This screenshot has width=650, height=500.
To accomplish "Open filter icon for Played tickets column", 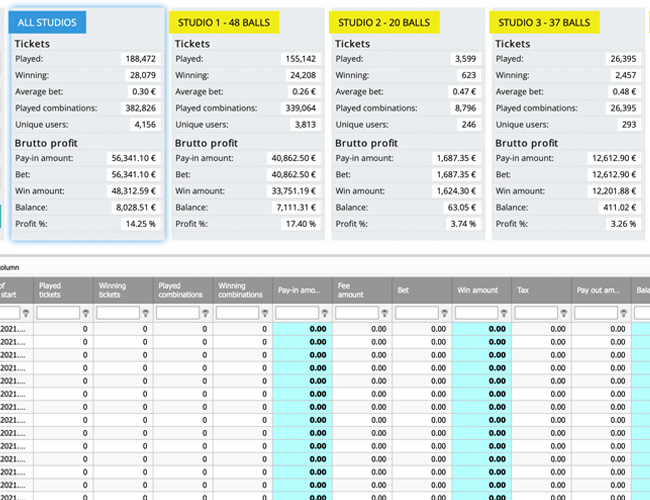I will pyautogui.click(x=86, y=313).
